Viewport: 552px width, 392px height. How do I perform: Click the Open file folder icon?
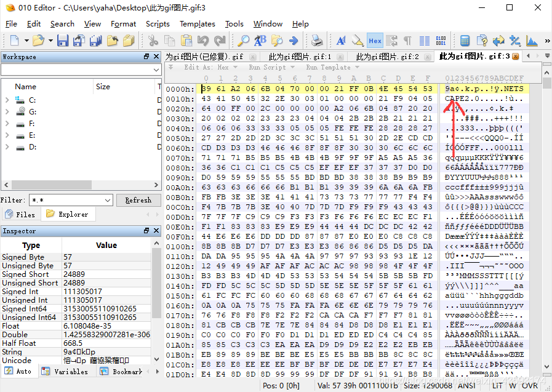tap(38, 41)
